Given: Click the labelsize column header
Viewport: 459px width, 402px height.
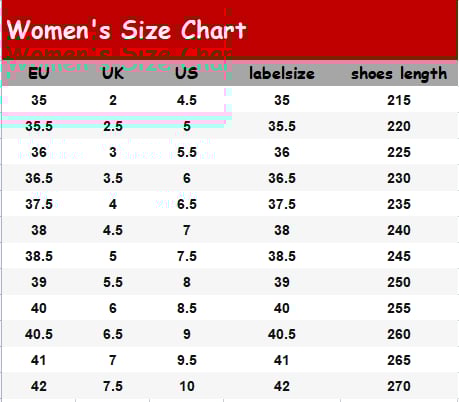Looking at the screenshot, I should 282,73.
